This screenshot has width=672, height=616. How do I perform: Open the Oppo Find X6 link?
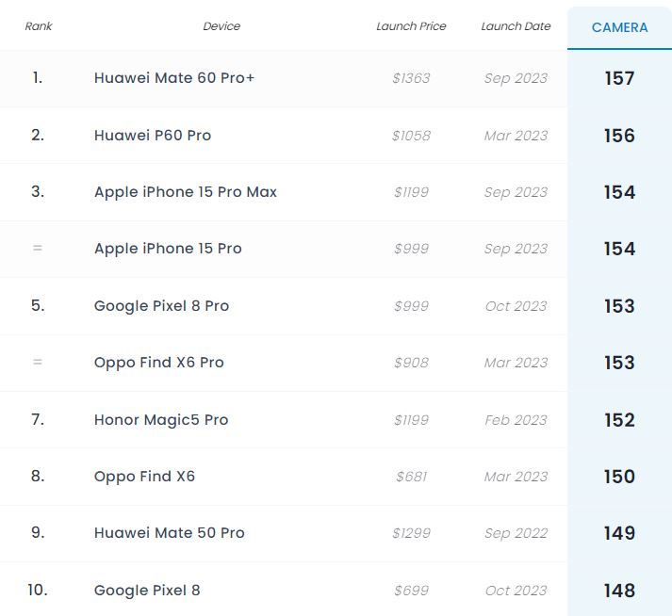click(x=144, y=477)
